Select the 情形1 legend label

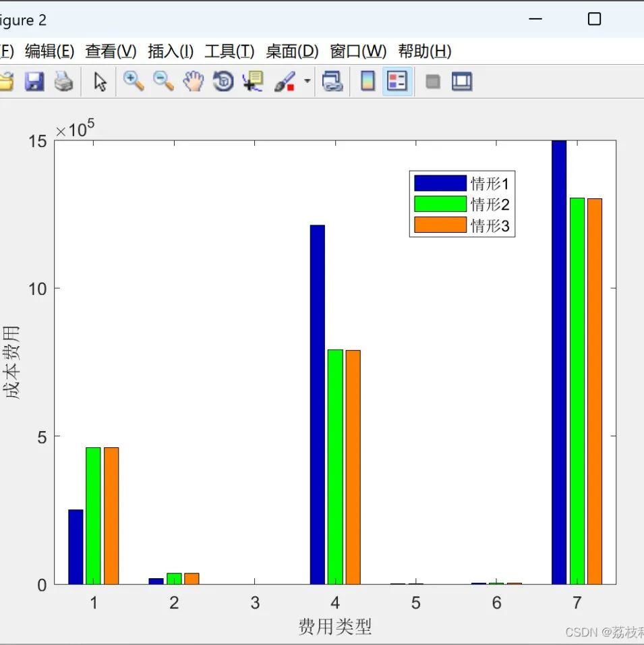(x=490, y=184)
